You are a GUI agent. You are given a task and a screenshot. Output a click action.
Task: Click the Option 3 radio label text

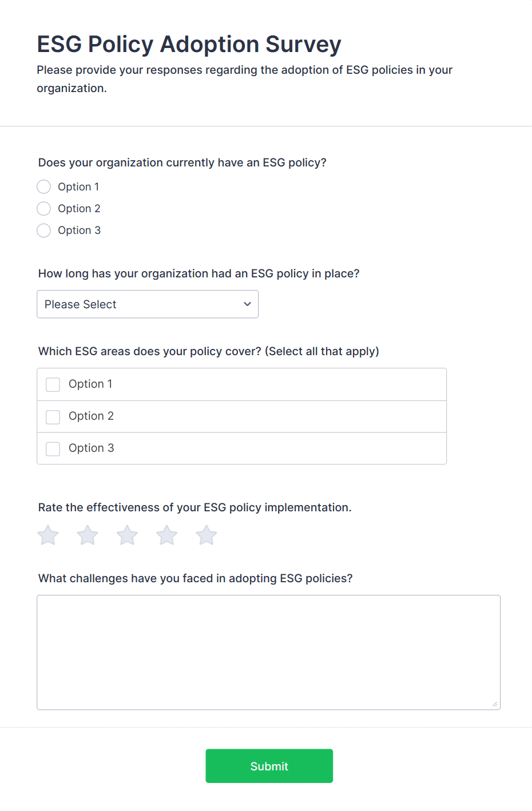pyautogui.click(x=79, y=230)
